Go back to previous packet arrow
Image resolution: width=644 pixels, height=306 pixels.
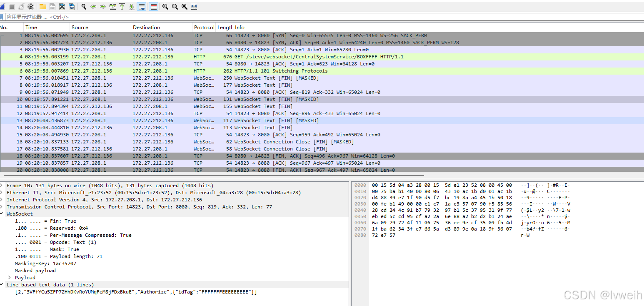click(93, 7)
